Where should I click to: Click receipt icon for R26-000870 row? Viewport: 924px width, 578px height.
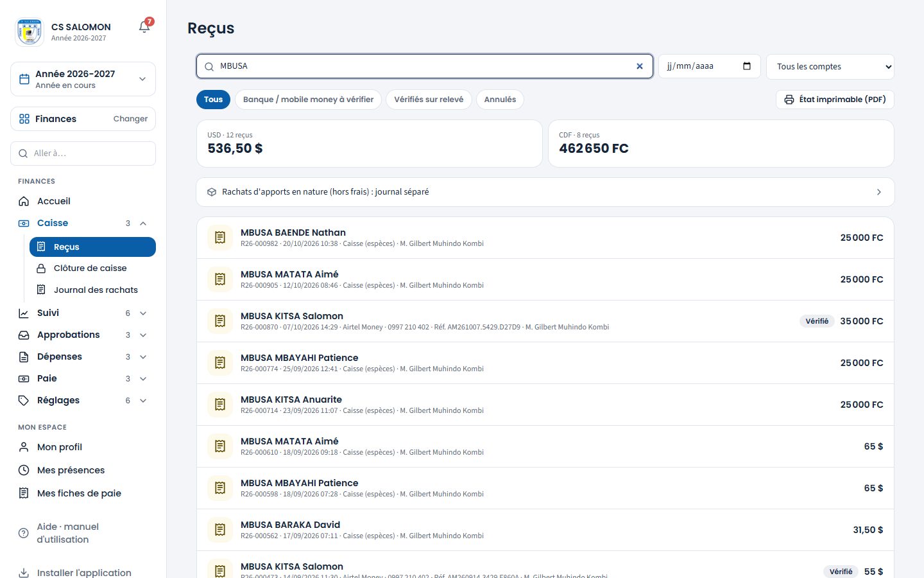click(x=220, y=321)
